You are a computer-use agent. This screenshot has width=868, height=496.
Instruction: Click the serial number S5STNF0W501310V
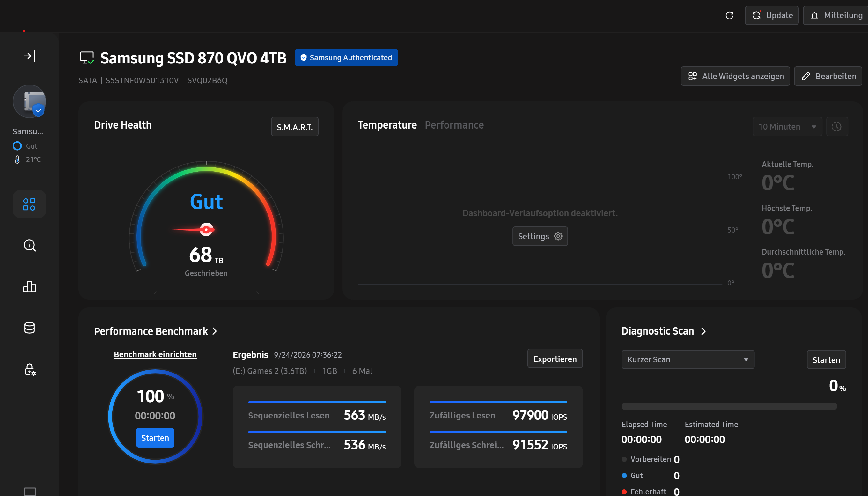point(142,80)
